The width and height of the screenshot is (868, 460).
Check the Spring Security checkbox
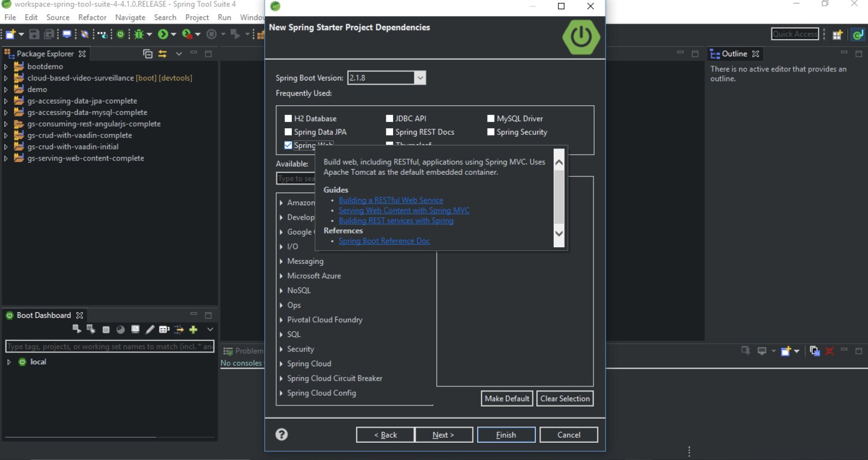point(491,132)
